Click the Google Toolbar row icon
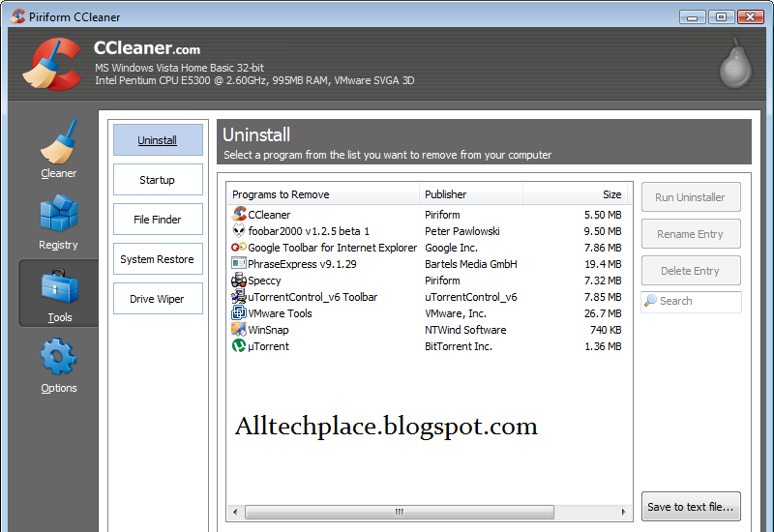 point(239,247)
